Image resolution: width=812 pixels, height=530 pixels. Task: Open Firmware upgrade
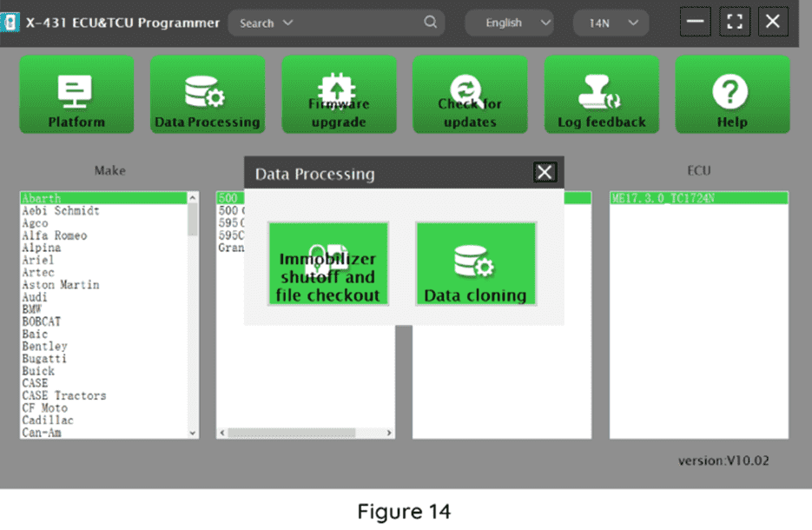pyautogui.click(x=340, y=95)
